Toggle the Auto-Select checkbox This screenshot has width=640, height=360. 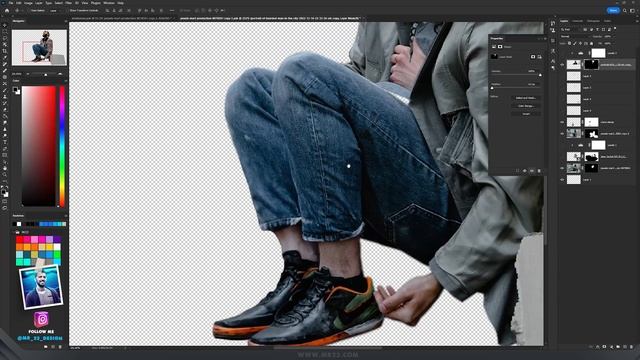(x=30, y=11)
